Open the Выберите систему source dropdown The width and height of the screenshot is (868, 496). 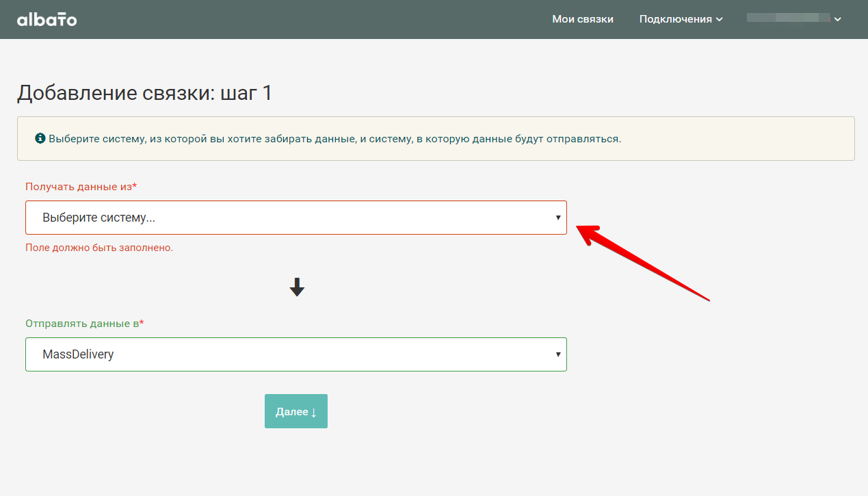(x=295, y=218)
